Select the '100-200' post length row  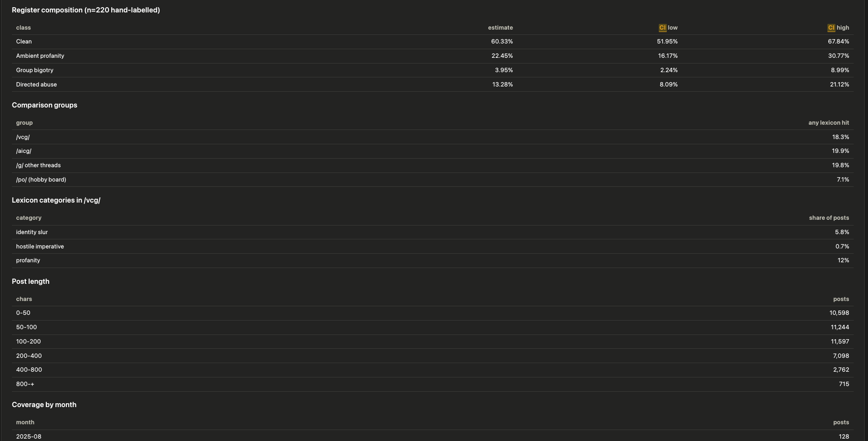432,342
